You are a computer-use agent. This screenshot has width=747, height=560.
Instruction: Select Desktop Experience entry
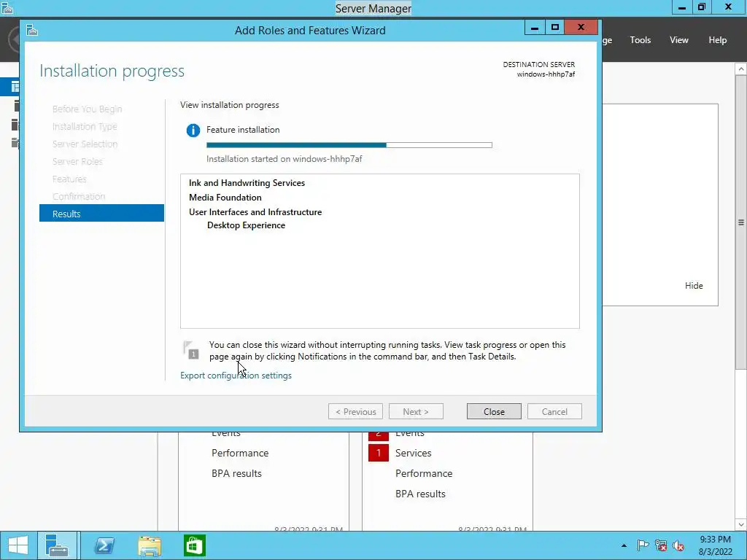tap(247, 225)
